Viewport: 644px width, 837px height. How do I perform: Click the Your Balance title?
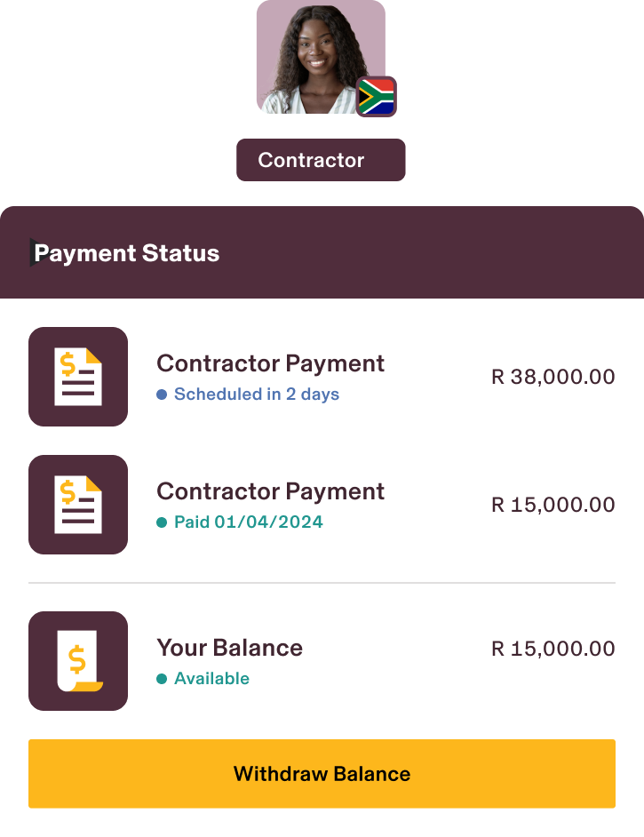(x=230, y=648)
